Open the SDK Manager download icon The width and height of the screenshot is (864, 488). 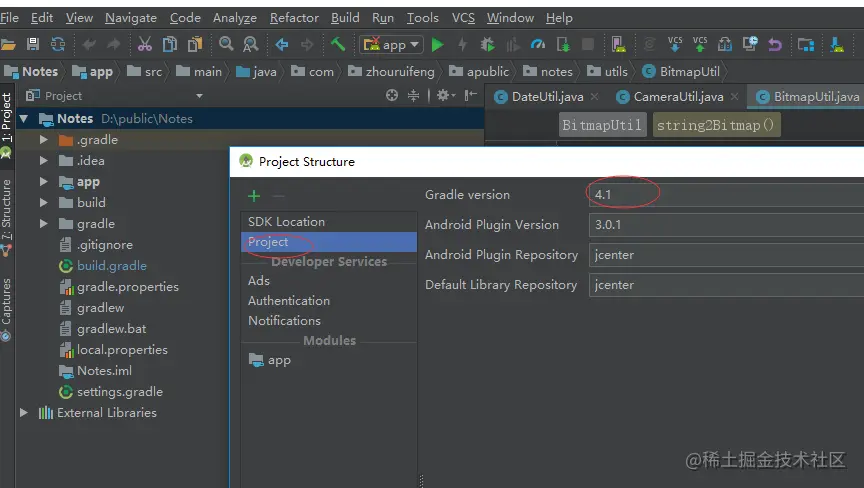[837, 44]
